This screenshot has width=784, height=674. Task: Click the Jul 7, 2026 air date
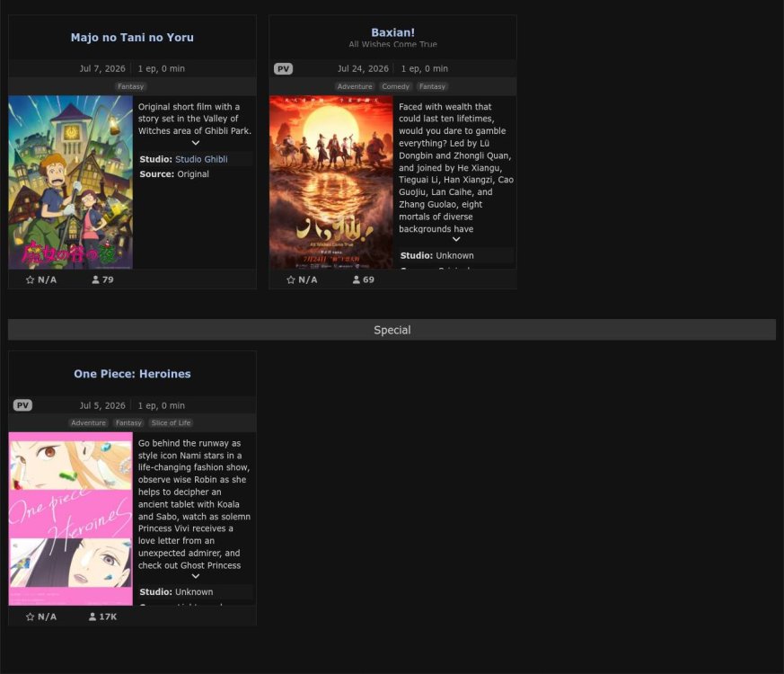102,68
